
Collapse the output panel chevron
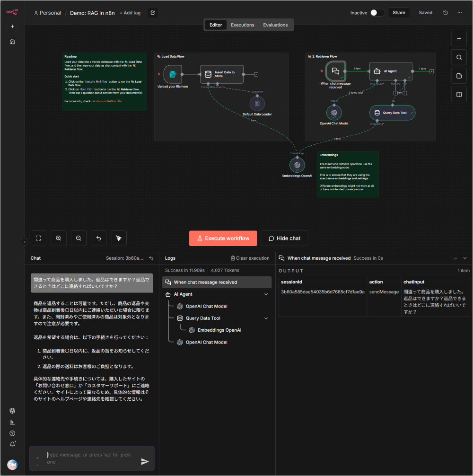pos(465,258)
